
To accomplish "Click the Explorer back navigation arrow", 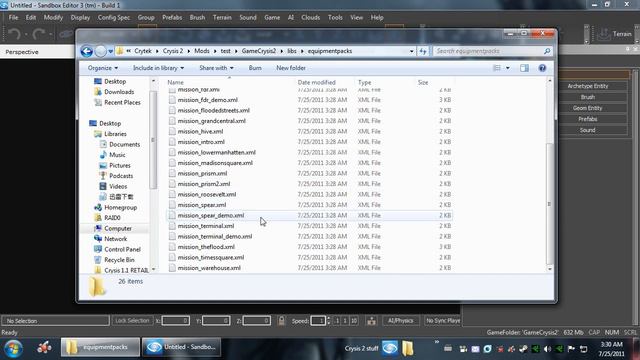I will (x=87, y=51).
